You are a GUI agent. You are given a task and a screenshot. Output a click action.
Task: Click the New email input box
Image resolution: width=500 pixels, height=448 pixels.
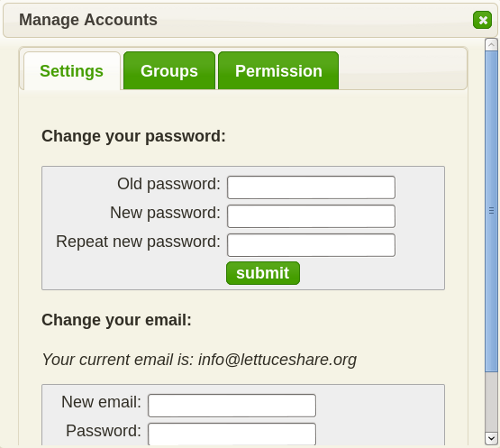[x=232, y=405]
